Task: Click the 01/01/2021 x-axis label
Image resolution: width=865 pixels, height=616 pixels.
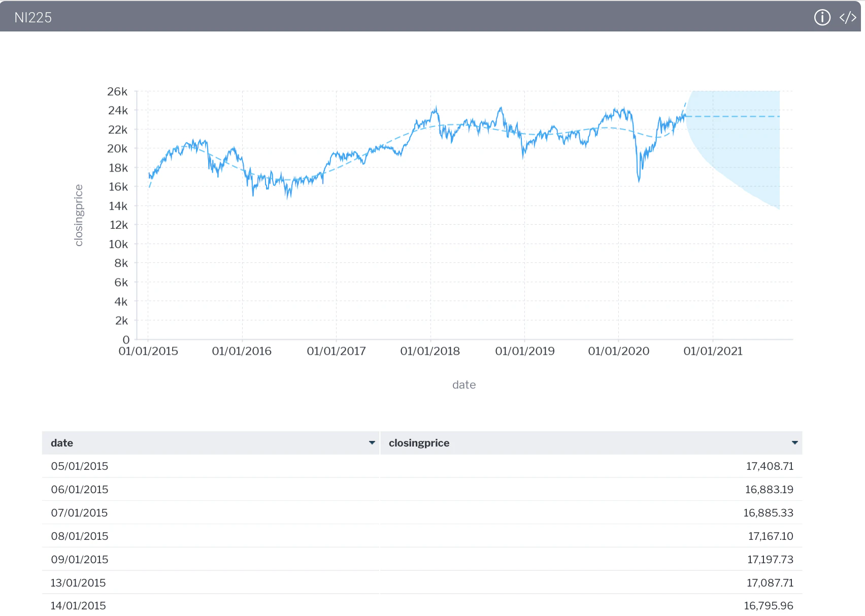Action: click(713, 351)
